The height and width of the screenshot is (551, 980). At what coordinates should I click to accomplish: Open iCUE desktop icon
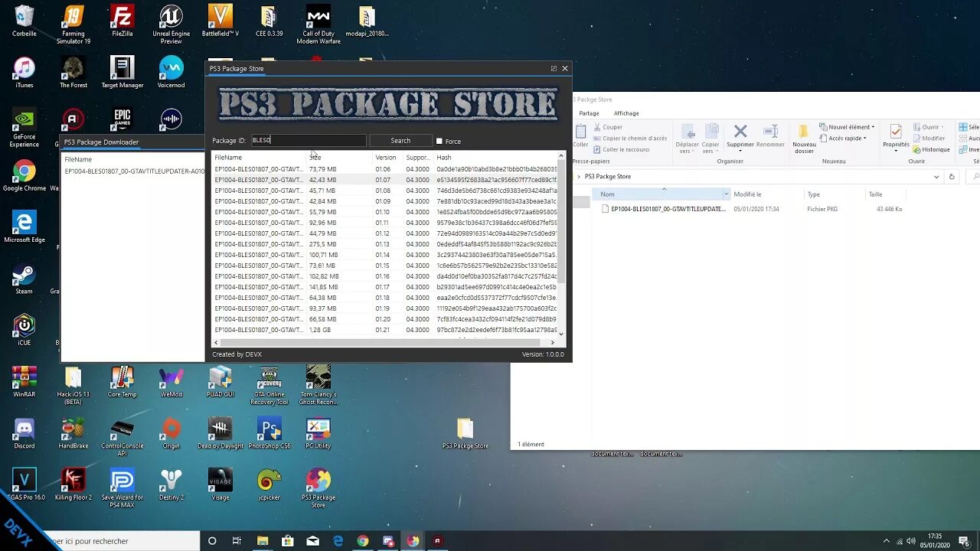pos(24,331)
